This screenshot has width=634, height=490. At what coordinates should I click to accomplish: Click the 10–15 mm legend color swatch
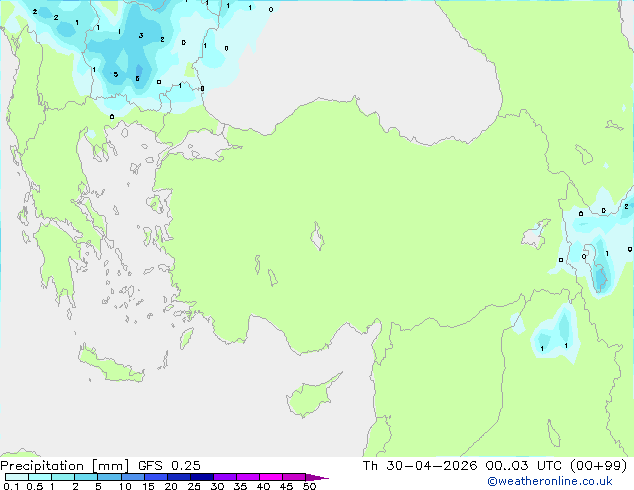[133, 477]
